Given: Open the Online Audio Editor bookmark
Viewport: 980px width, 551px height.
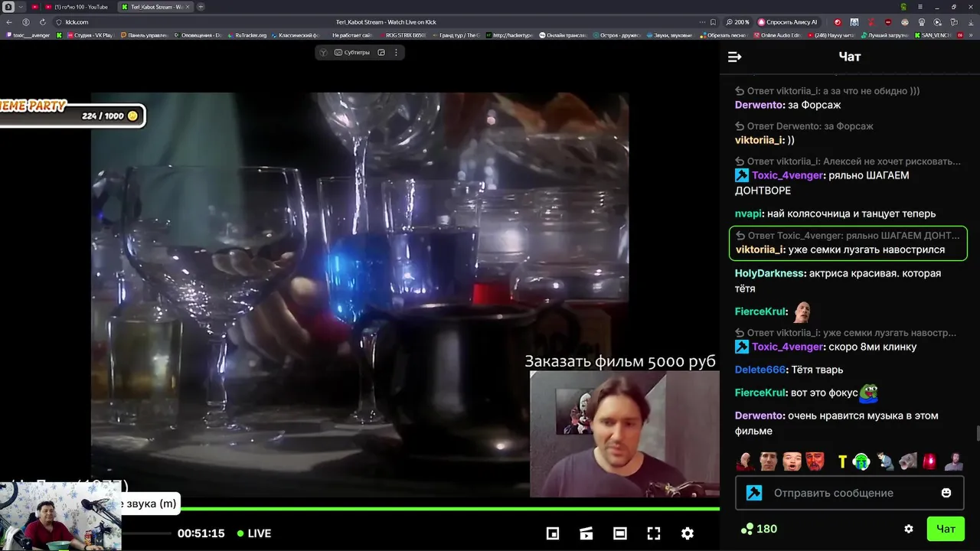Looking at the screenshot, I should [777, 35].
